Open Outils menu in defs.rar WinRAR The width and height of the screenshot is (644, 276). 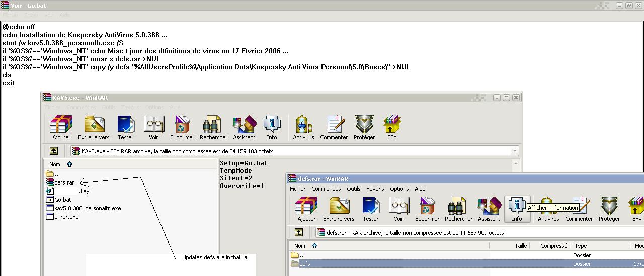click(x=354, y=189)
